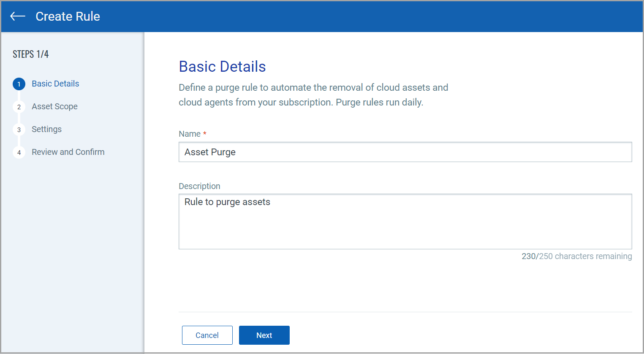The image size is (644, 354).
Task: Open the Basic Details step
Action: tap(55, 84)
